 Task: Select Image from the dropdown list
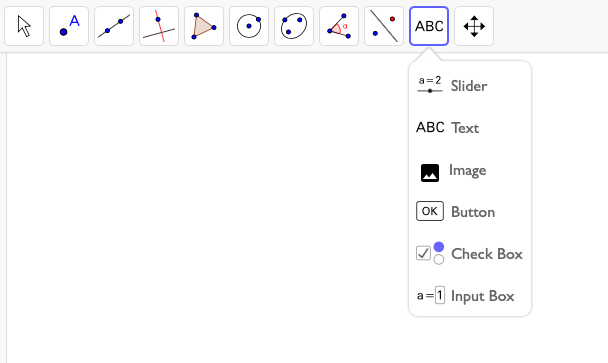click(470, 170)
